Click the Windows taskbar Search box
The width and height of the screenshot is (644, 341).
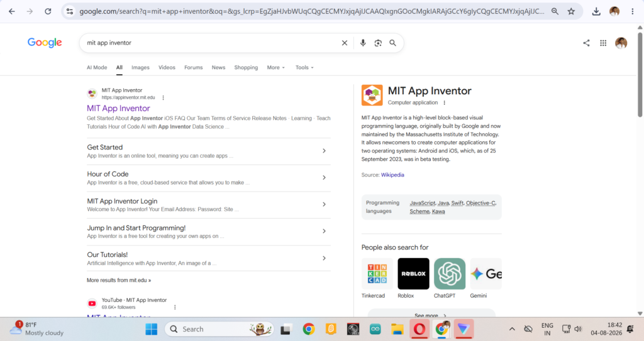pyautogui.click(x=219, y=329)
